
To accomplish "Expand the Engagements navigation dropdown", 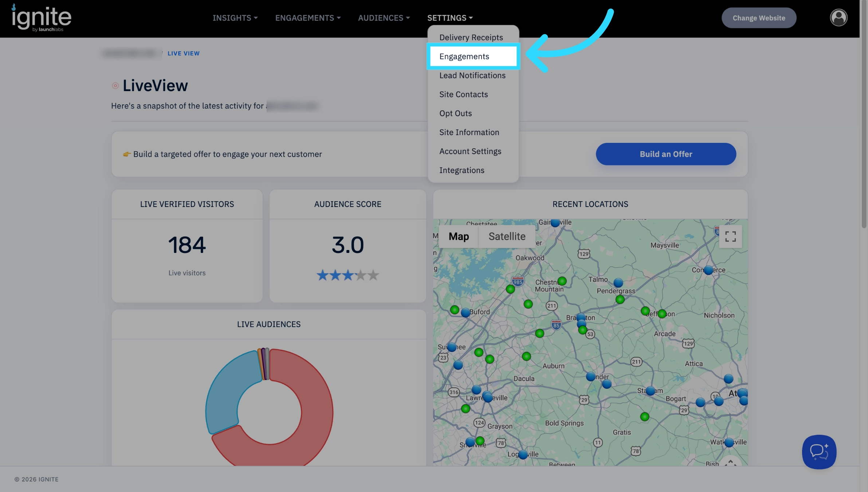I will [x=308, y=18].
